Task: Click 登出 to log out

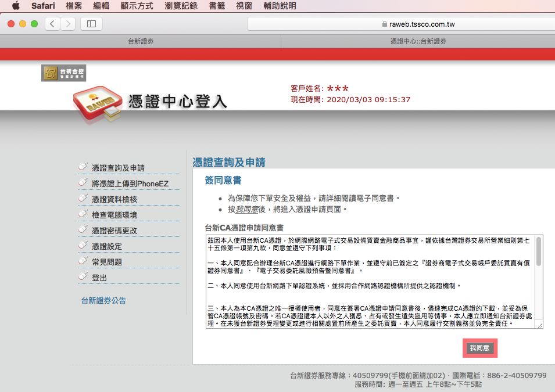Action: pos(99,278)
